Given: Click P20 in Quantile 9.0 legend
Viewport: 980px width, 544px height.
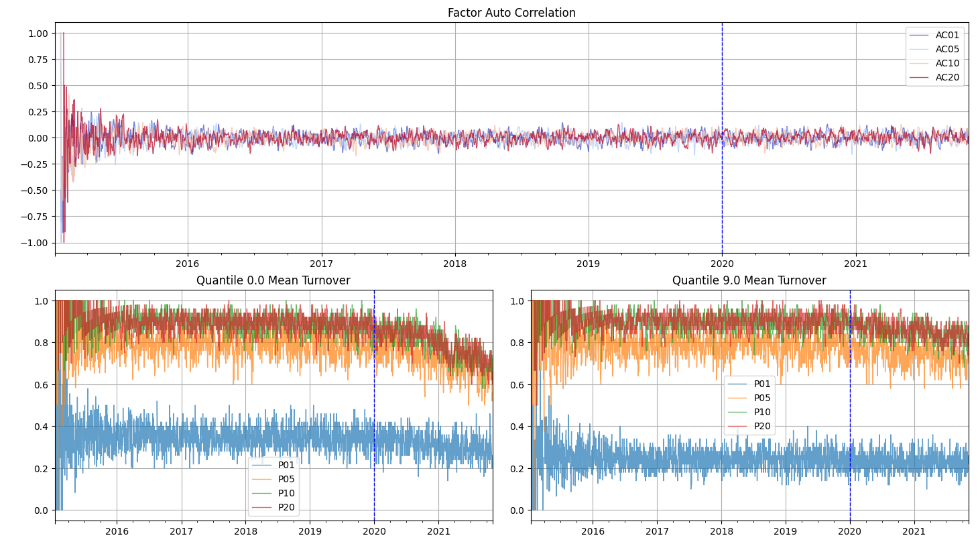Looking at the screenshot, I should (749, 426).
